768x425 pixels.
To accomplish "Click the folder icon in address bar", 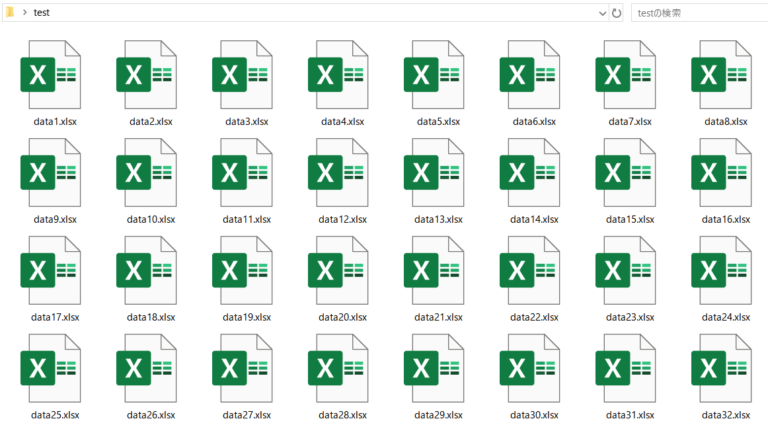I will (x=9, y=13).
